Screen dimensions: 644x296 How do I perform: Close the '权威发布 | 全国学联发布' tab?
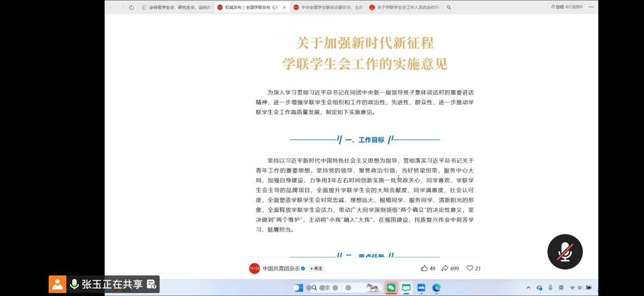(x=285, y=8)
